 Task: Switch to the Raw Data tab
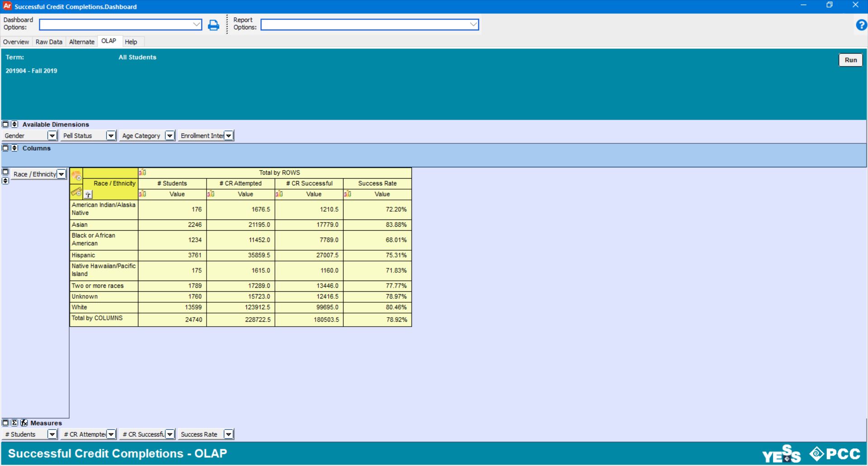[x=49, y=42]
